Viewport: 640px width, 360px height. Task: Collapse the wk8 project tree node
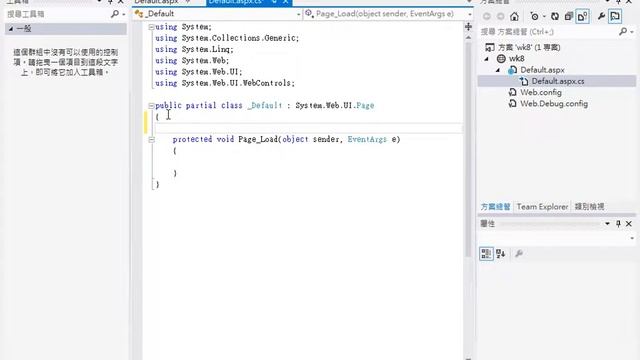[x=487, y=59]
